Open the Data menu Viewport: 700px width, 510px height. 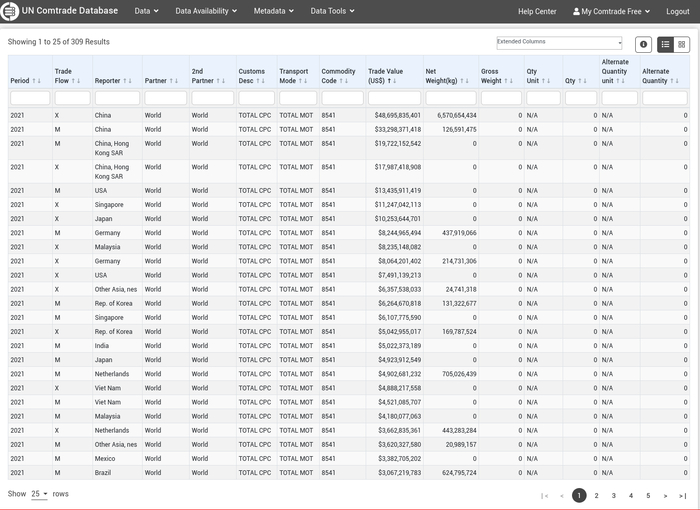(x=146, y=11)
